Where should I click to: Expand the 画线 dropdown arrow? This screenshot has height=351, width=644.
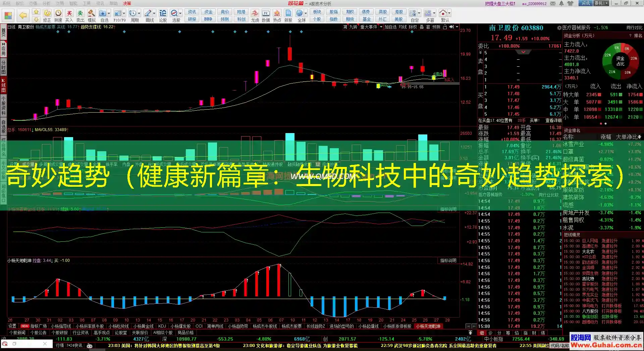154,13
